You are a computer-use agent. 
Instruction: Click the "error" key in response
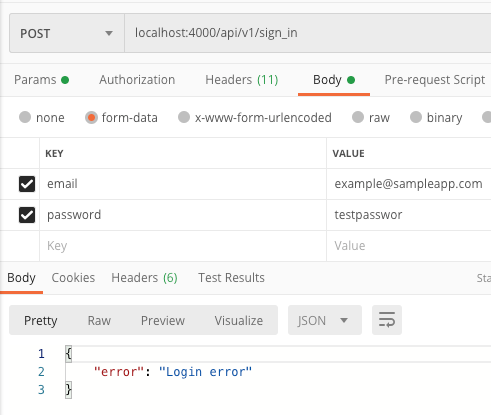click(x=119, y=372)
